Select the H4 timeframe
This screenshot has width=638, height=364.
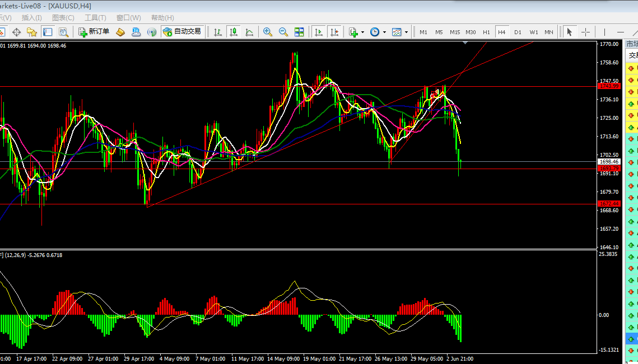(502, 32)
